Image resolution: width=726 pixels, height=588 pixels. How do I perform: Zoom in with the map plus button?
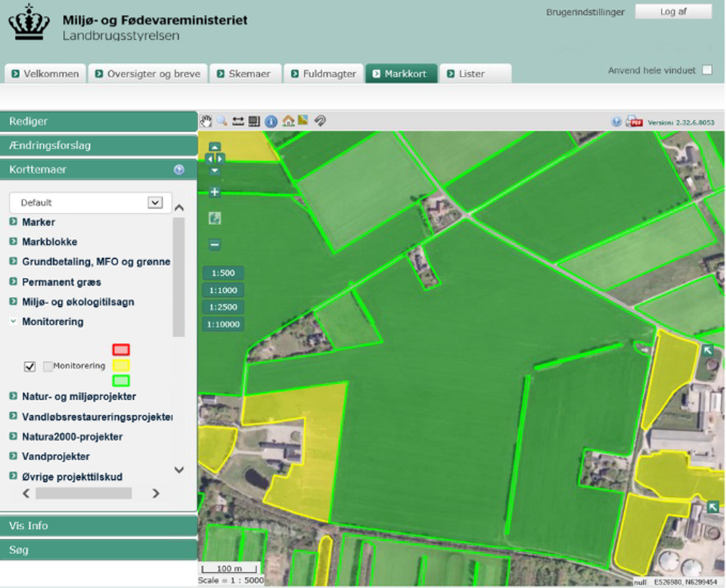[215, 192]
